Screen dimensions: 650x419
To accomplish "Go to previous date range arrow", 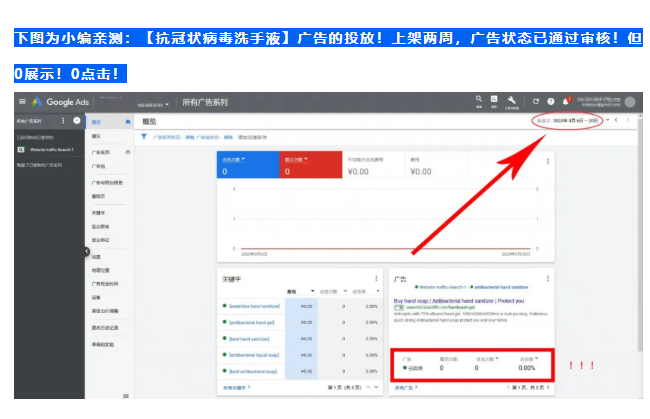I will click(616, 120).
